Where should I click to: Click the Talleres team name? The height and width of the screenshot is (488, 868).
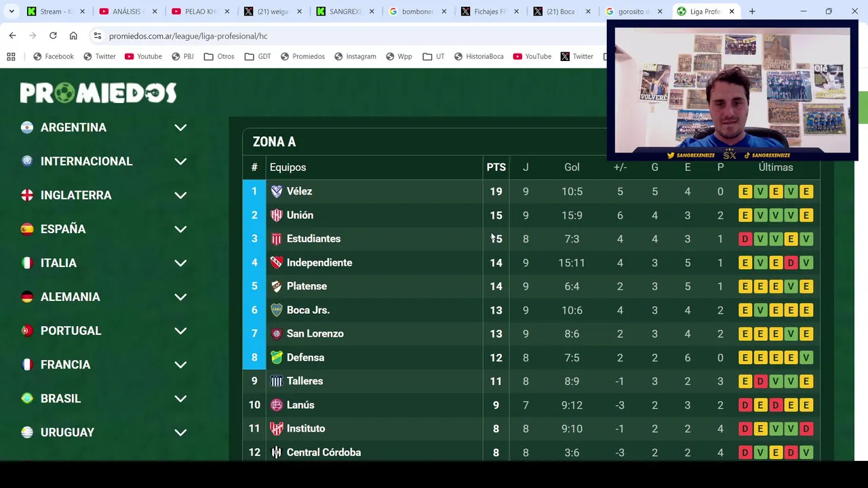click(x=304, y=381)
